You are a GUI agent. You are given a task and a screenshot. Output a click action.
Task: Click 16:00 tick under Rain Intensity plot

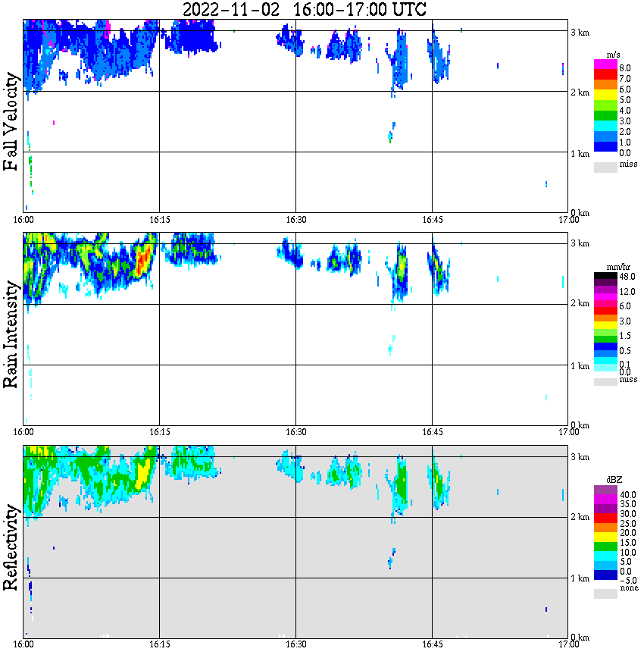23,432
